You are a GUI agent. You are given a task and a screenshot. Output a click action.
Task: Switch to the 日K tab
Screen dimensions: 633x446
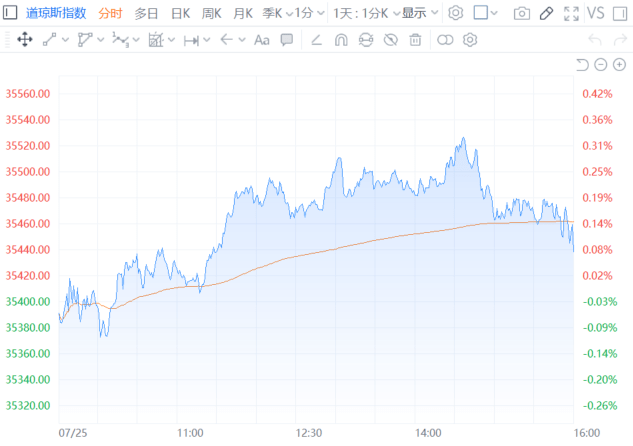pos(181,13)
